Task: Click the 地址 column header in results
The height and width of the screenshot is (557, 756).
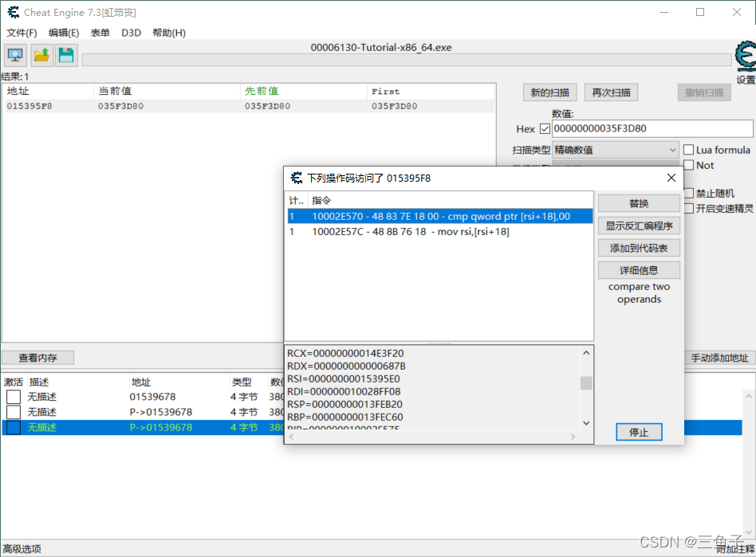Action: pyautogui.click(x=48, y=91)
